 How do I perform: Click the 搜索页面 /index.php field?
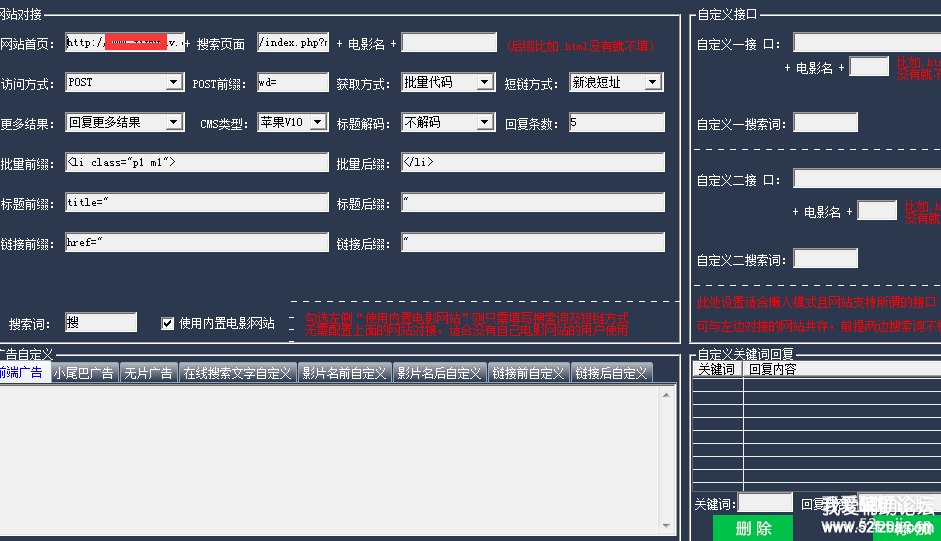pos(293,42)
